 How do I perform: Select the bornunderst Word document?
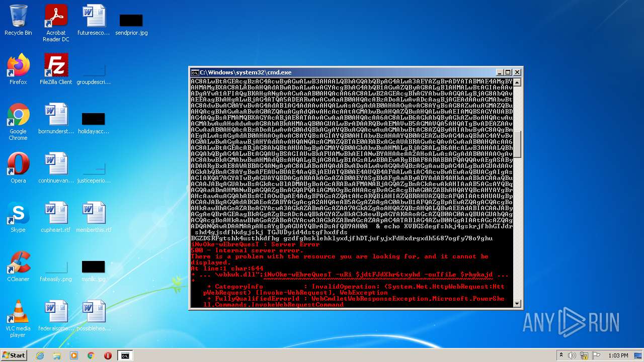pos(56,119)
